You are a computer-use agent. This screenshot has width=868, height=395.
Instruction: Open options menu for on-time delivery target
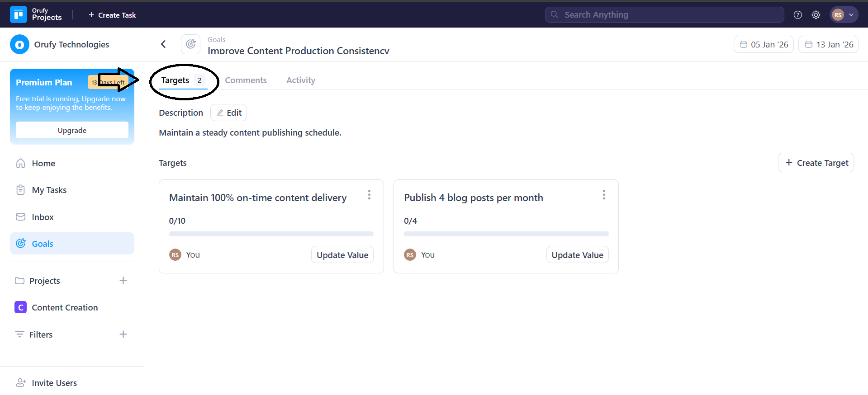click(369, 195)
